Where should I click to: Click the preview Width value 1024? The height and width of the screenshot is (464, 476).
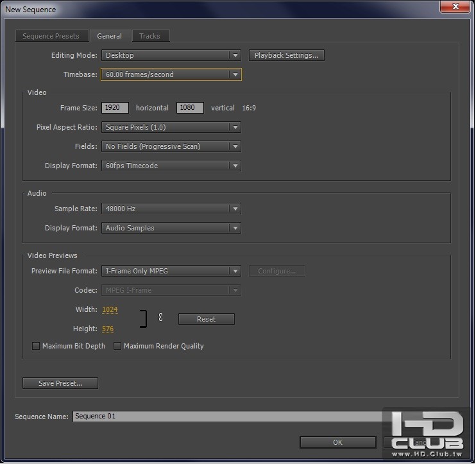(110, 309)
